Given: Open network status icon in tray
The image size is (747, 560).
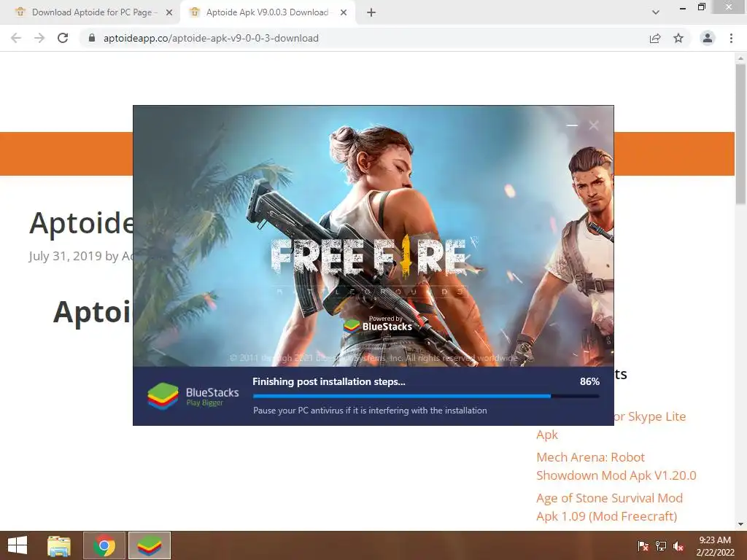Looking at the screenshot, I should [x=661, y=546].
